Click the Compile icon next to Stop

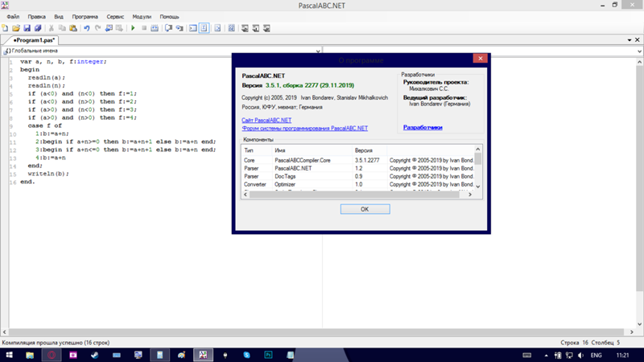[155, 28]
